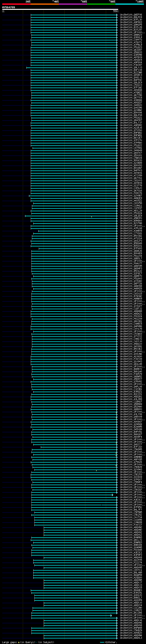Image resolution: width=146 pixels, height=644 pixels.
Task: Select the UniRef100_B9H6K0 label
Action: 131,221
